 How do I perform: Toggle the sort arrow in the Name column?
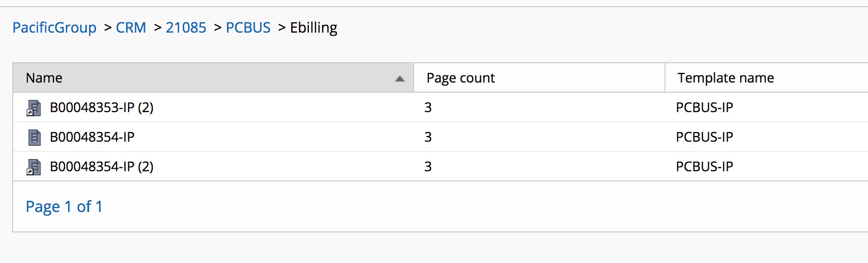pyautogui.click(x=400, y=78)
